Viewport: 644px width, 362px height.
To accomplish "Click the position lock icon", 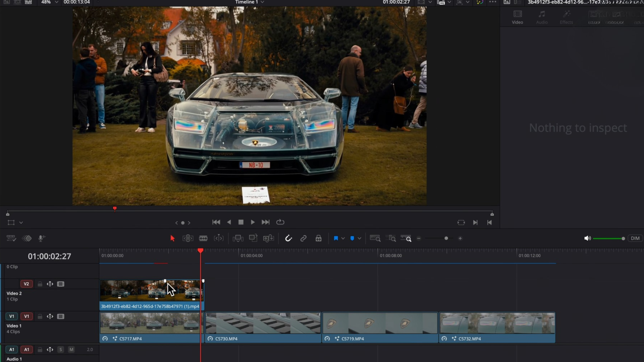I will 319,238.
